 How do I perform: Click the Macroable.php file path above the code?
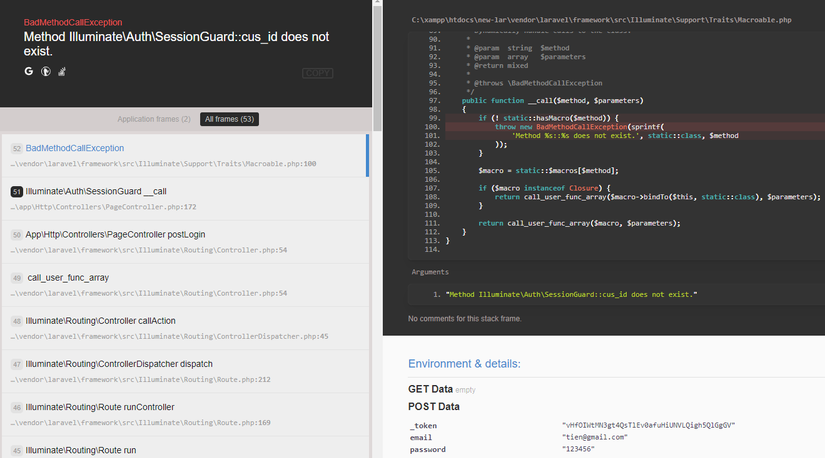point(601,20)
